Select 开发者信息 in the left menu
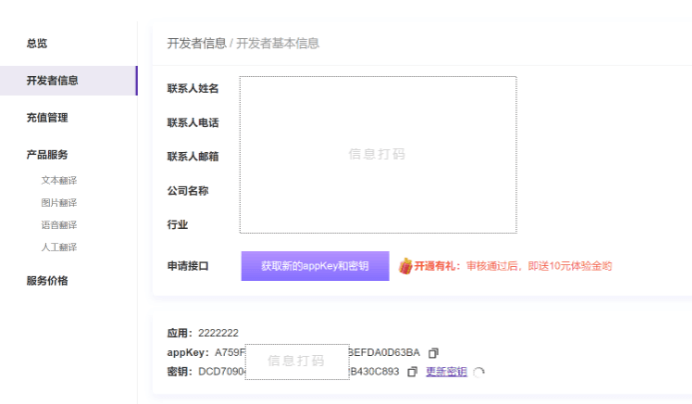 click(x=52, y=81)
